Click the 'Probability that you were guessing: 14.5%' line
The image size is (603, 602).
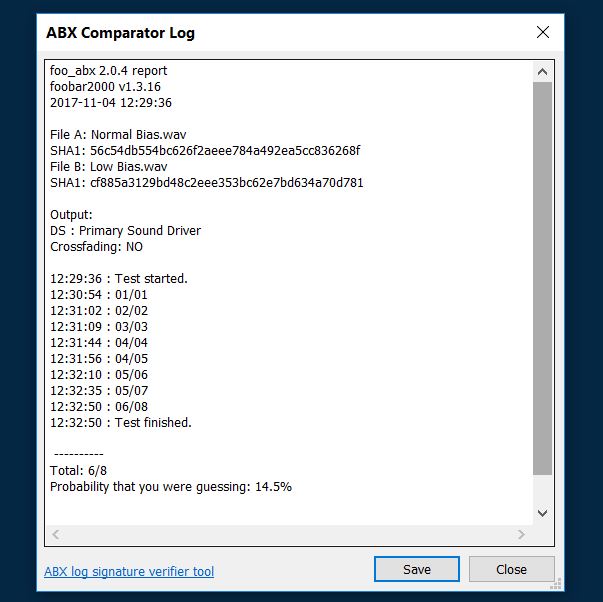[171, 487]
